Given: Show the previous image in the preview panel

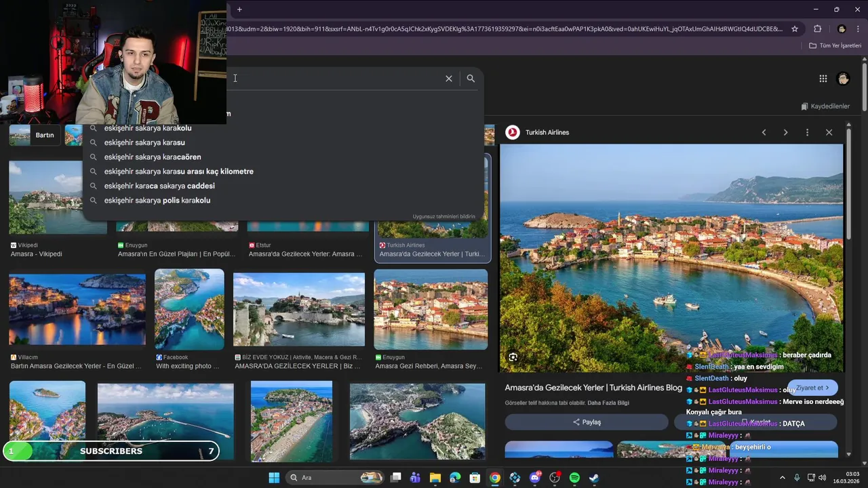Looking at the screenshot, I should click(764, 132).
